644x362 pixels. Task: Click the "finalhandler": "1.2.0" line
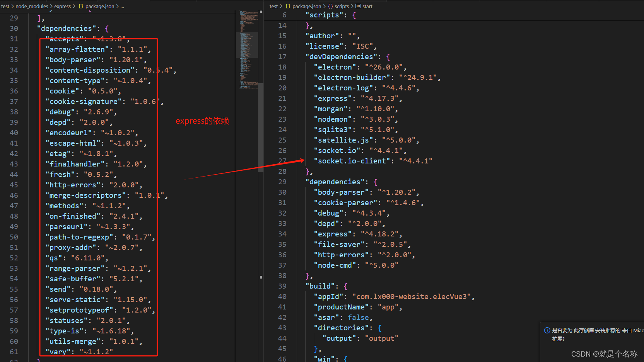point(96,164)
